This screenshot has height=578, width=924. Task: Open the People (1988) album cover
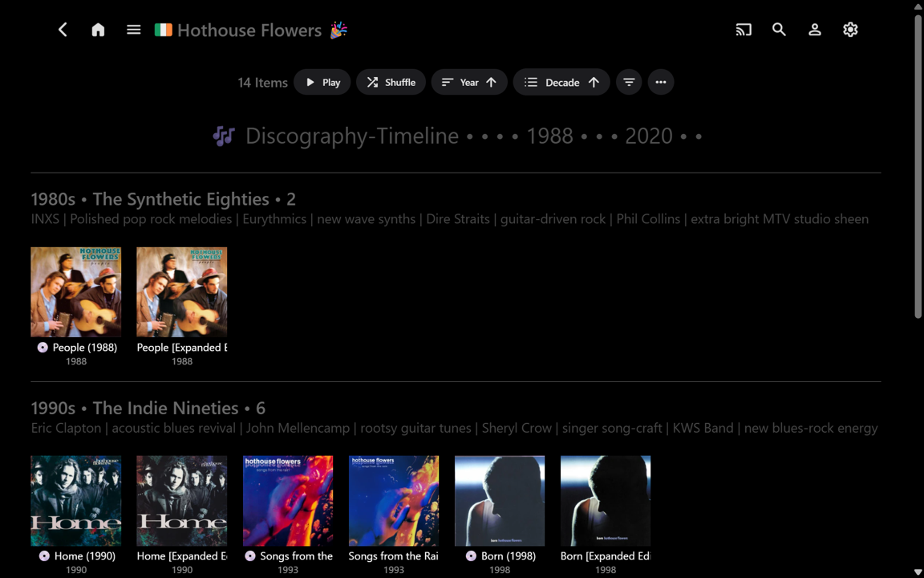click(x=76, y=292)
